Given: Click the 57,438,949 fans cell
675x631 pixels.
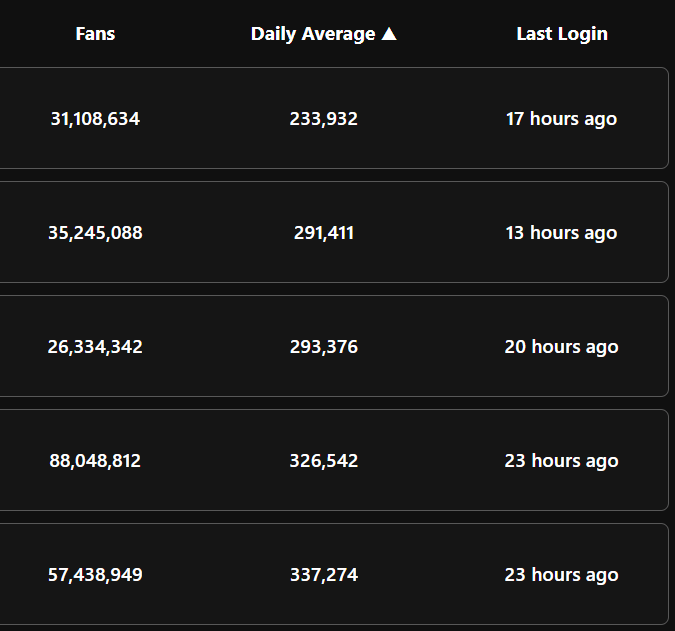Looking at the screenshot, I should point(95,575).
